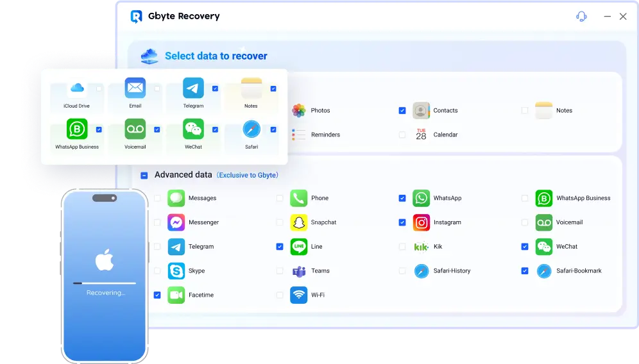Click the Notes icon in main list
Viewport: 639px width, 364px height.
(x=543, y=110)
